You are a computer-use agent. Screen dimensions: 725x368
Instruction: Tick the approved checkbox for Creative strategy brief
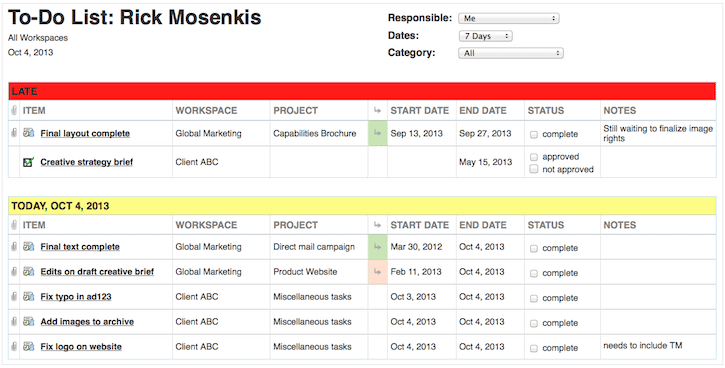click(x=534, y=157)
